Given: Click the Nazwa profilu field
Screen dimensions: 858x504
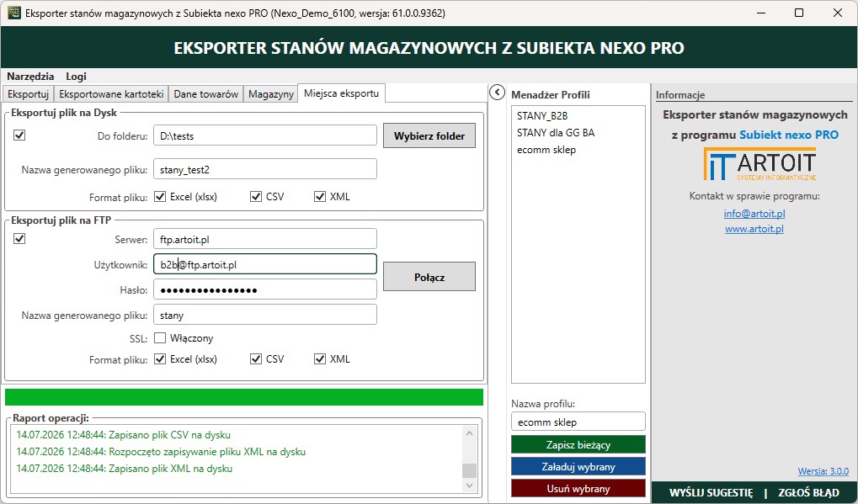Looking at the screenshot, I should (578, 422).
